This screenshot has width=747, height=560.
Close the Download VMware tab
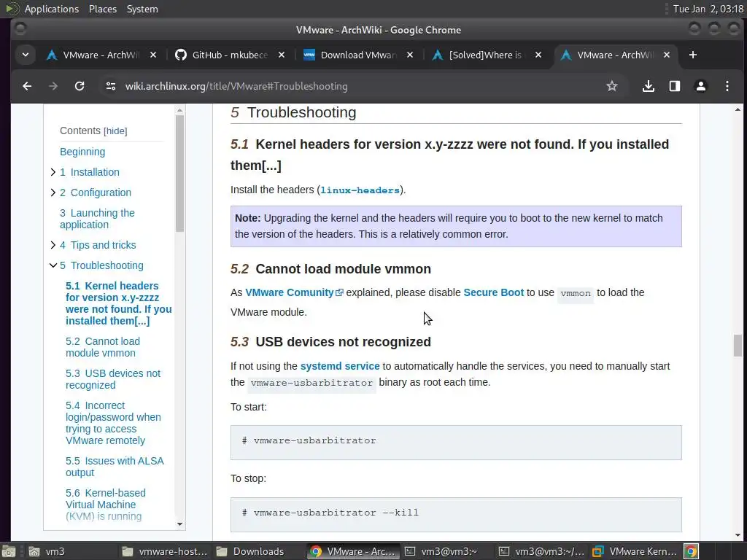[410, 55]
